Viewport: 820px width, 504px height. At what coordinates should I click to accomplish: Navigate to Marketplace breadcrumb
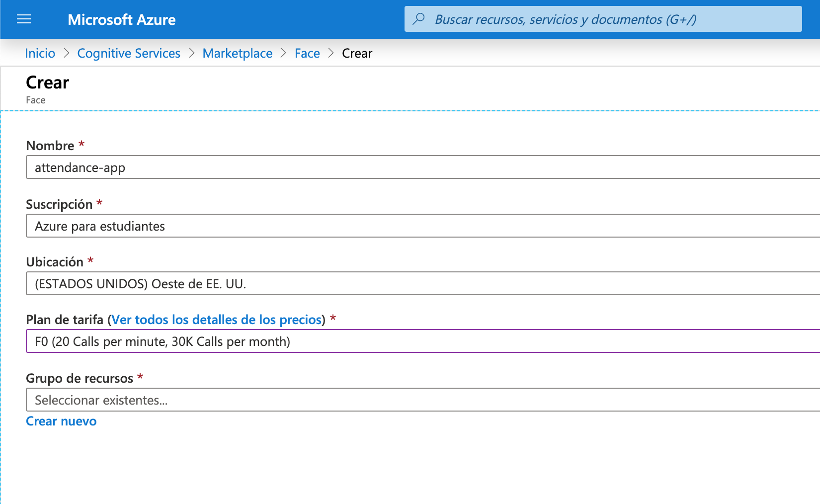(238, 53)
